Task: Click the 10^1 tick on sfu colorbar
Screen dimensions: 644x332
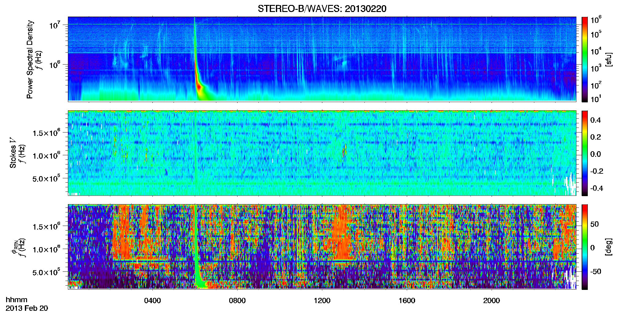Action: pyautogui.click(x=596, y=99)
